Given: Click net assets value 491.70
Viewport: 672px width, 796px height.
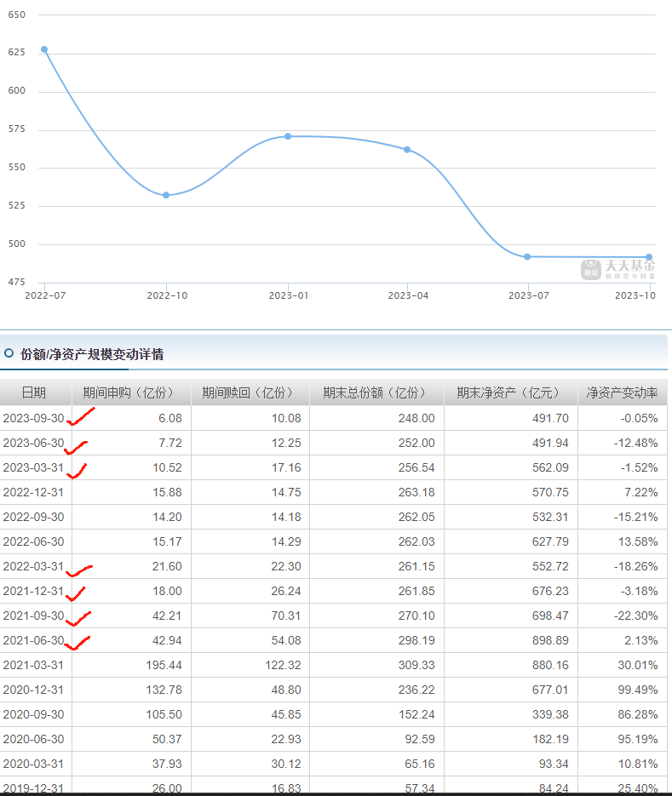Looking at the screenshot, I should [550, 418].
